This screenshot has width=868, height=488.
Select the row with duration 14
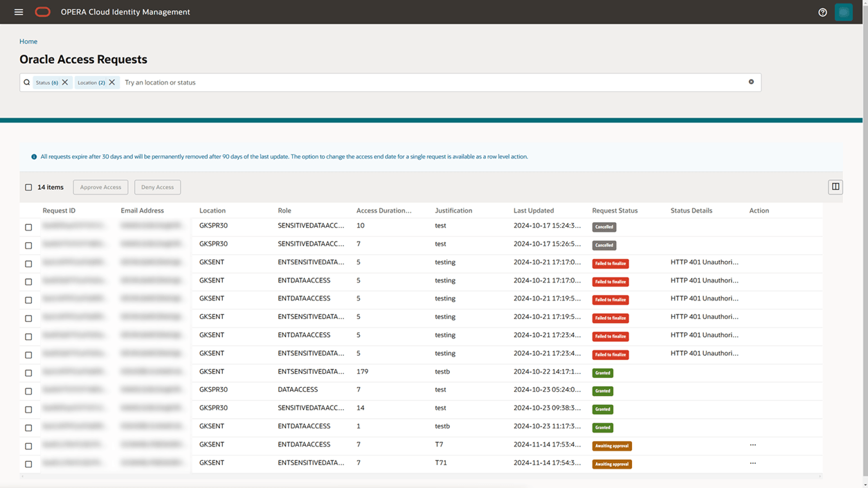[28, 409]
